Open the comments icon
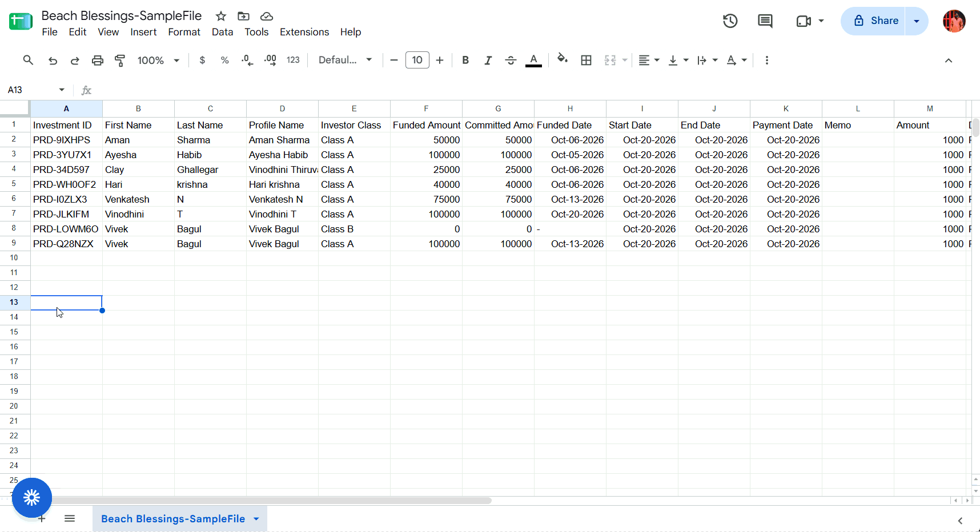Screen dimensions: 980x532 (x=765, y=21)
